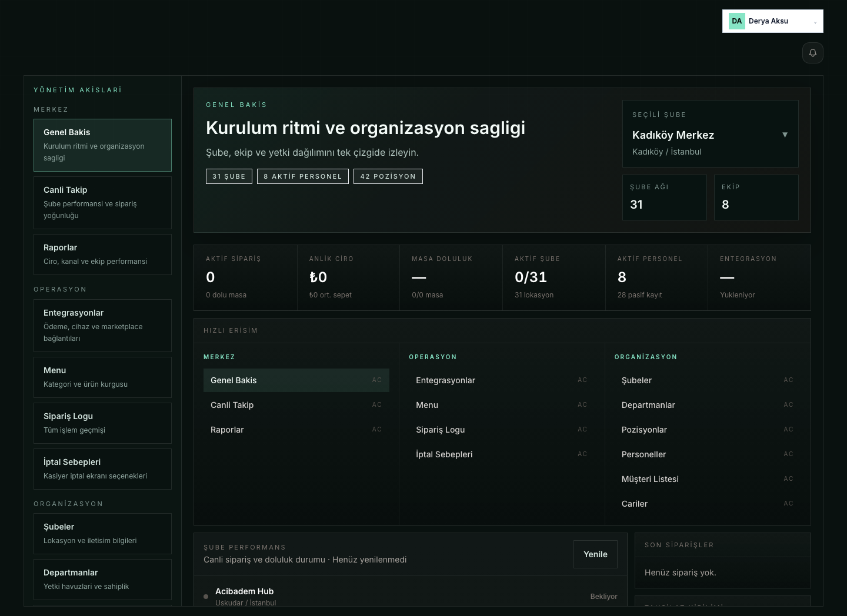Open Departmanlar in the sidebar
Image resolution: width=847 pixels, height=616 pixels.
point(102,580)
